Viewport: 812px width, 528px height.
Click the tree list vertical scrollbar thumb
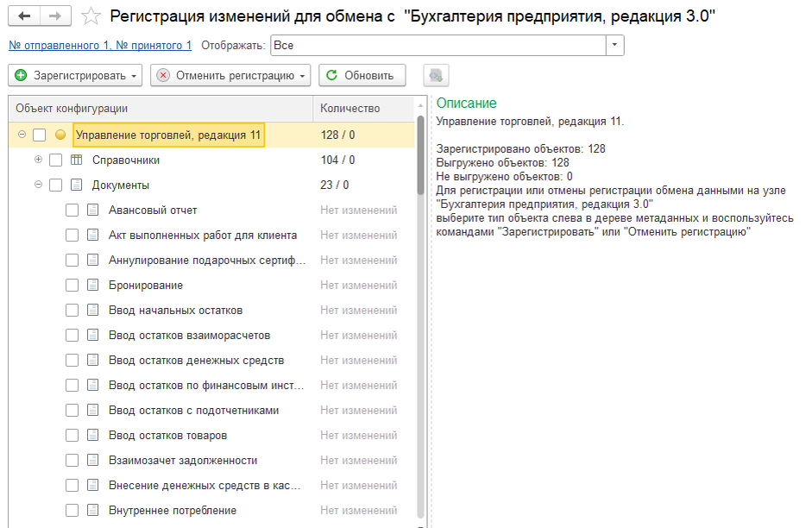click(x=420, y=155)
